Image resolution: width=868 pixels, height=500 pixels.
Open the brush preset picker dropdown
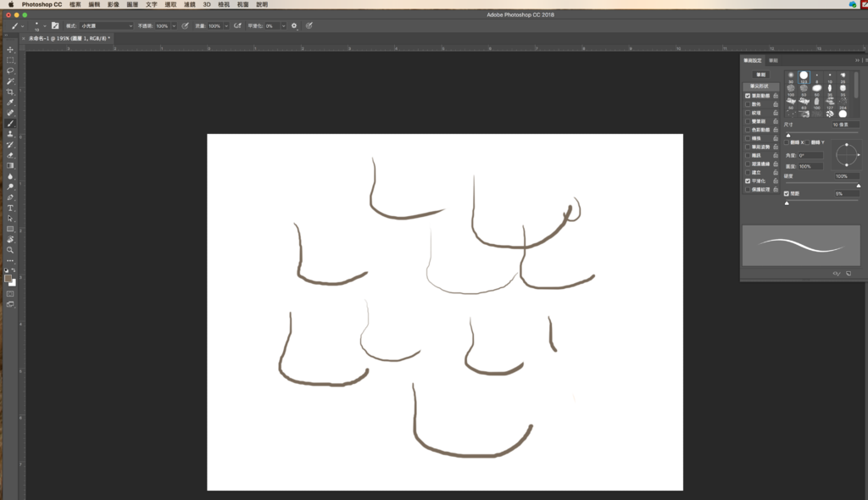(38, 26)
